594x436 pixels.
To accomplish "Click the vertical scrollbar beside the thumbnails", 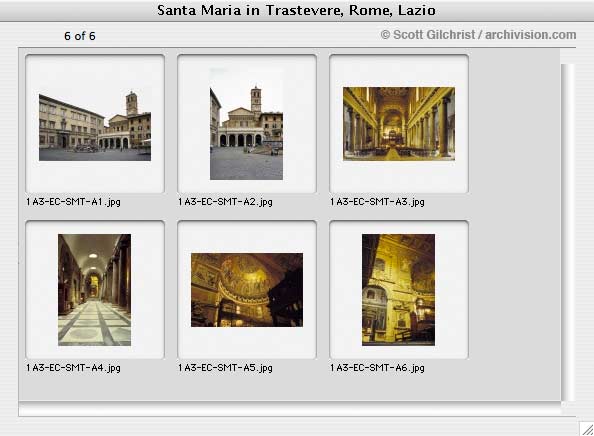I will coord(568,232).
